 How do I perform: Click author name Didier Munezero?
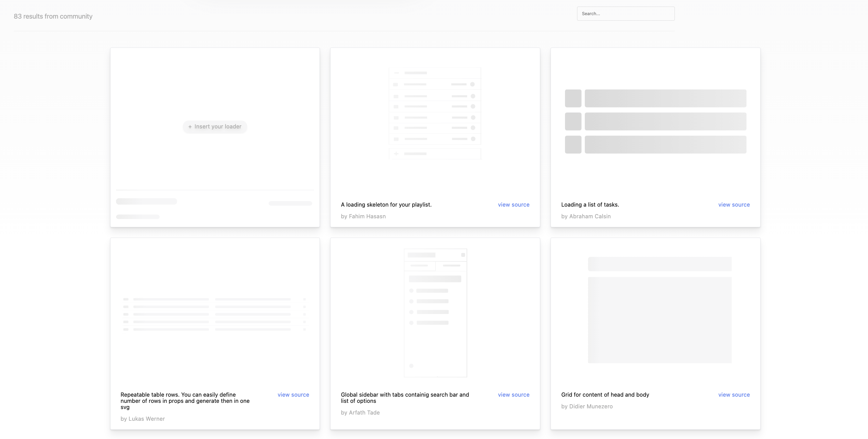[x=591, y=406]
